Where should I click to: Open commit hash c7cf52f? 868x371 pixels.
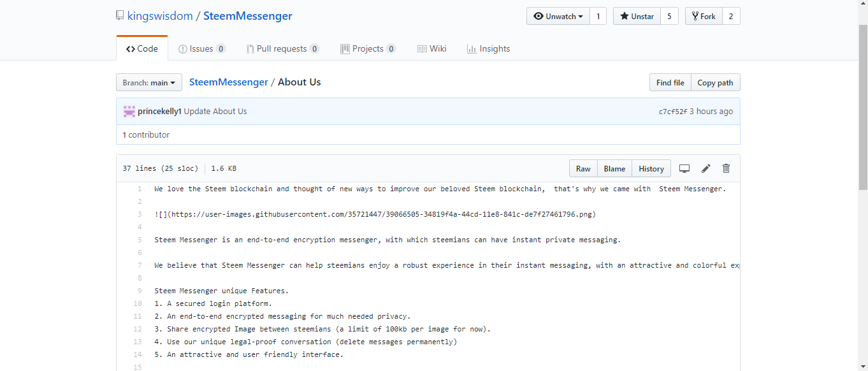pyautogui.click(x=673, y=112)
